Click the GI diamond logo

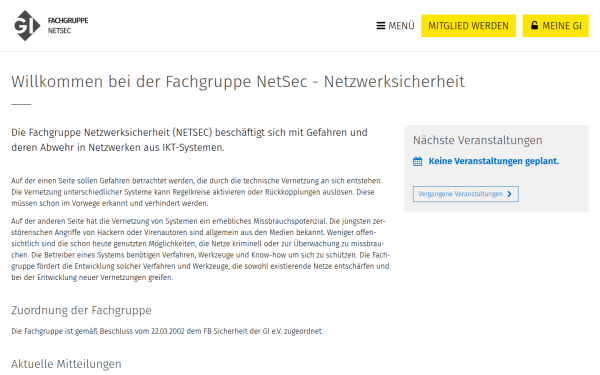pos(27,26)
